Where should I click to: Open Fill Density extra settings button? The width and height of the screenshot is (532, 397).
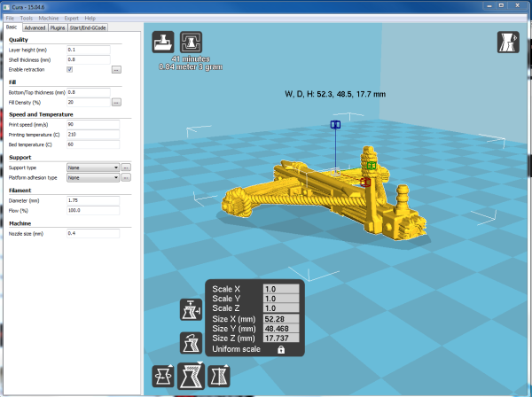coord(116,102)
